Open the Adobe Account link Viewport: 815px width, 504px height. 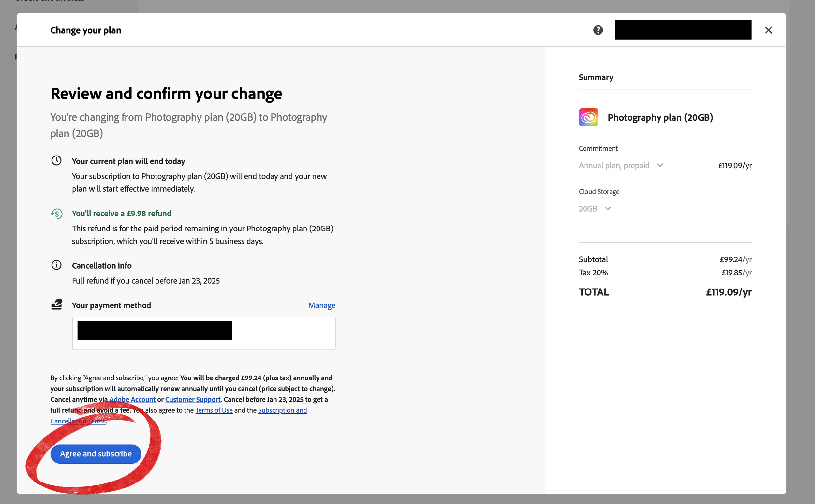tap(132, 399)
